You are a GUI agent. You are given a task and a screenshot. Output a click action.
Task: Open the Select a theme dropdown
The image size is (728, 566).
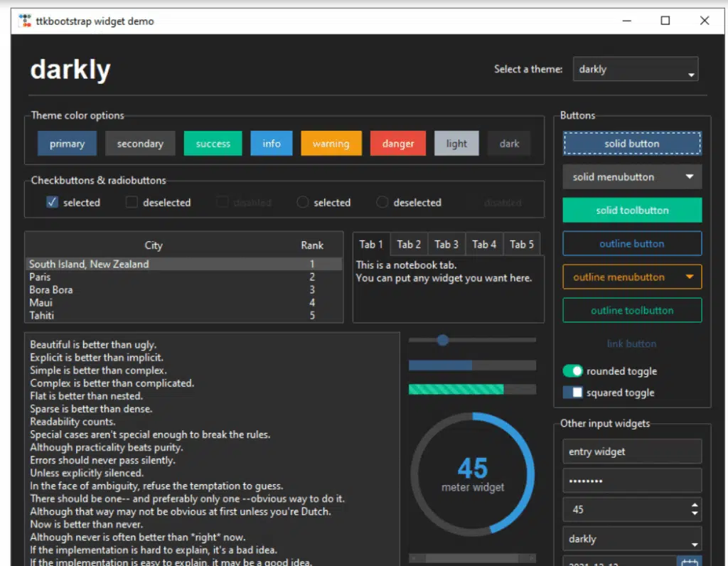point(636,70)
